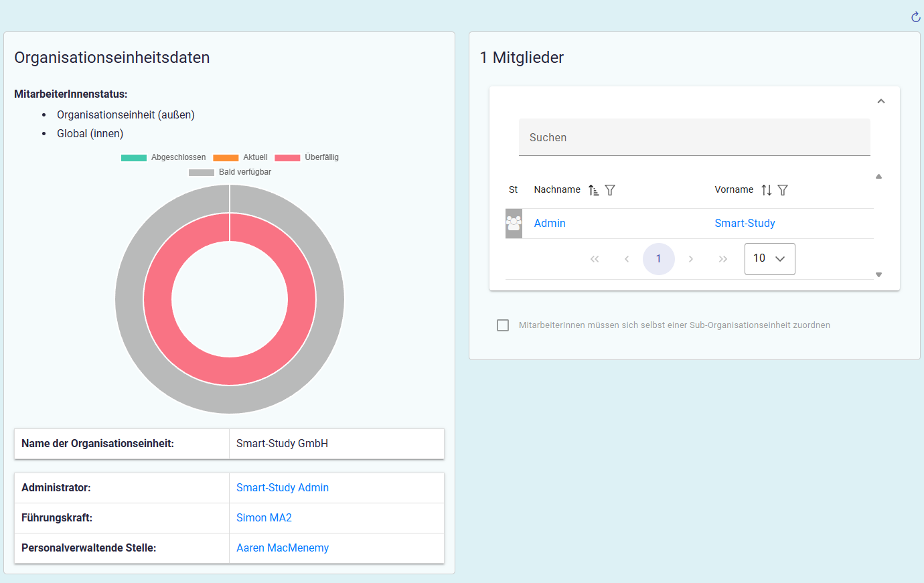Click the refresh icon at top right
The height and width of the screenshot is (583, 924).
pos(915,17)
